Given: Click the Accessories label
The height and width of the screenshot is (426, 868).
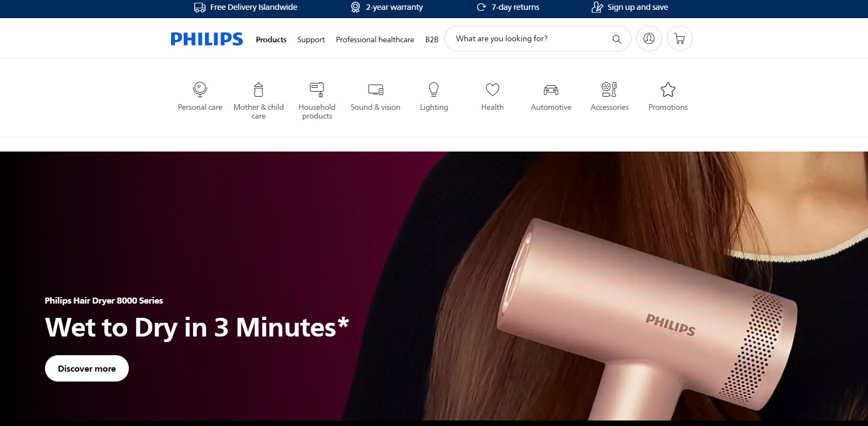Looking at the screenshot, I should pos(609,107).
